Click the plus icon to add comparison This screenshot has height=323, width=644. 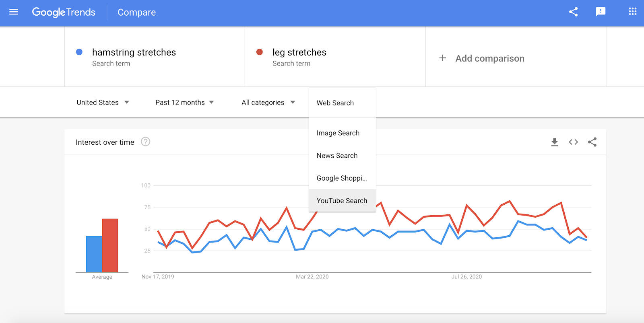pos(442,58)
